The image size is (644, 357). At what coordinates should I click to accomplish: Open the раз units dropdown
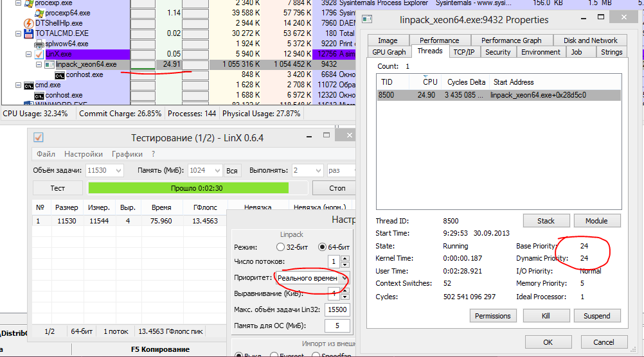tap(341, 170)
